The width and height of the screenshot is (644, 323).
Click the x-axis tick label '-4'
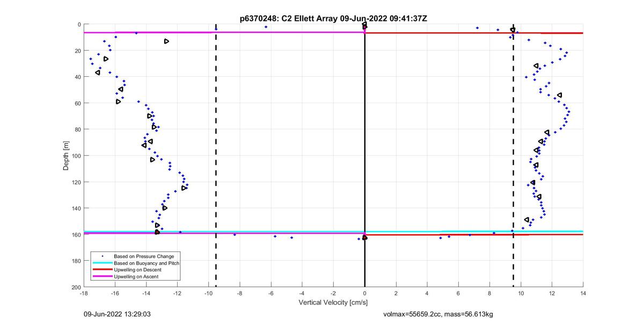coord(302,294)
